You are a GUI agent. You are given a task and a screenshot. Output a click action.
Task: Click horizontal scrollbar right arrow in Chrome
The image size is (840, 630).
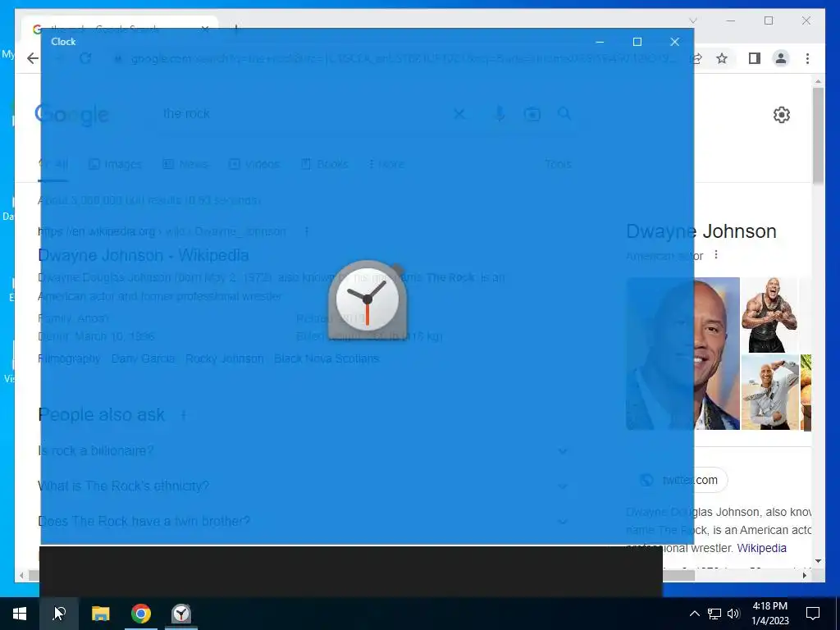pos(805,575)
